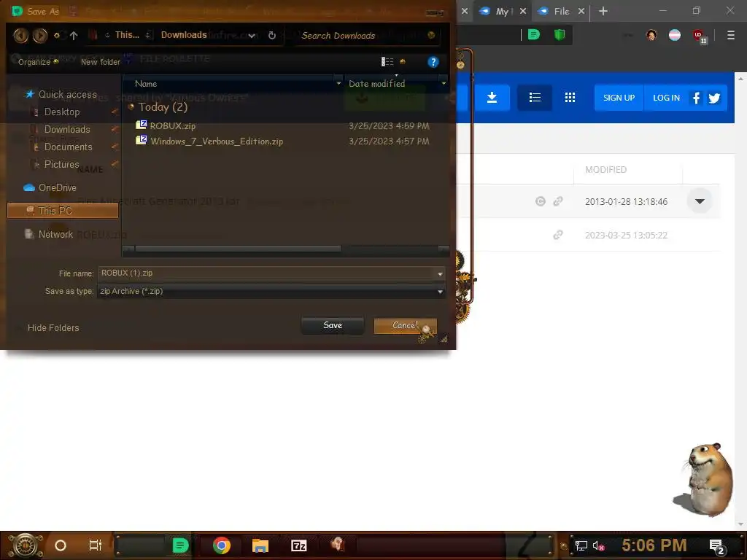
Task: Go up one folder level
Action: (x=74, y=35)
